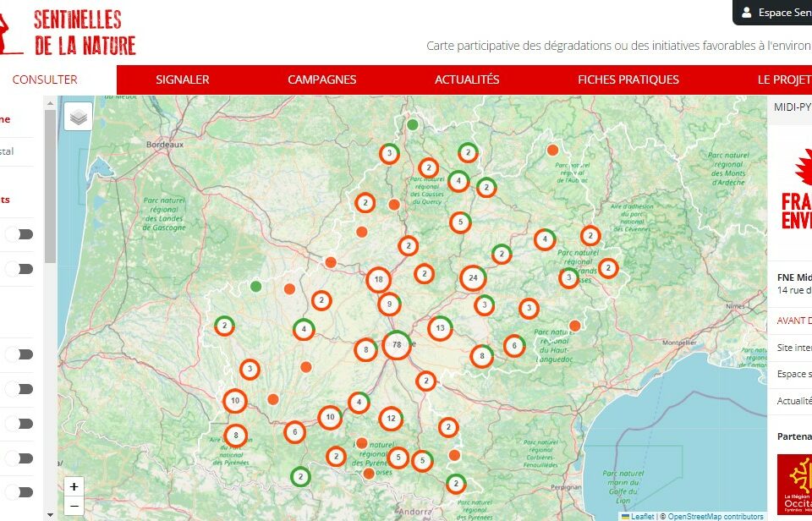This screenshot has width=812, height=521.
Task: Toggle the second switch in the filter sidebar
Action: coord(19,269)
